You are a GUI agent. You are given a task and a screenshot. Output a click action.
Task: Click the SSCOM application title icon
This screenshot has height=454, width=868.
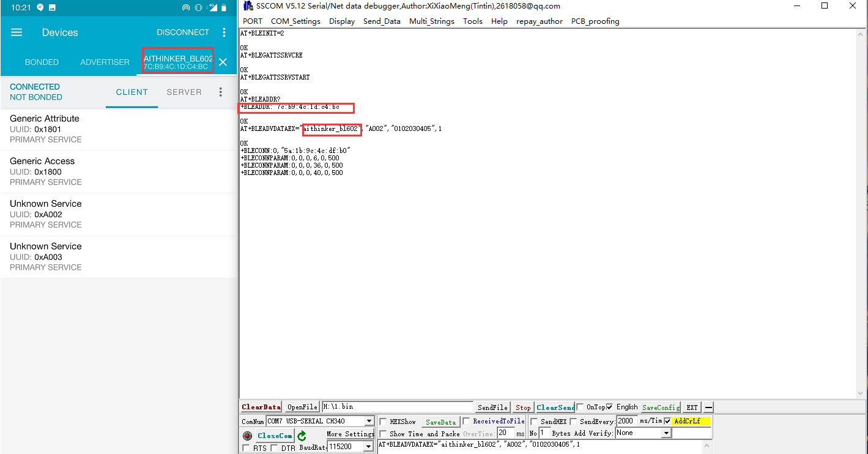point(248,6)
